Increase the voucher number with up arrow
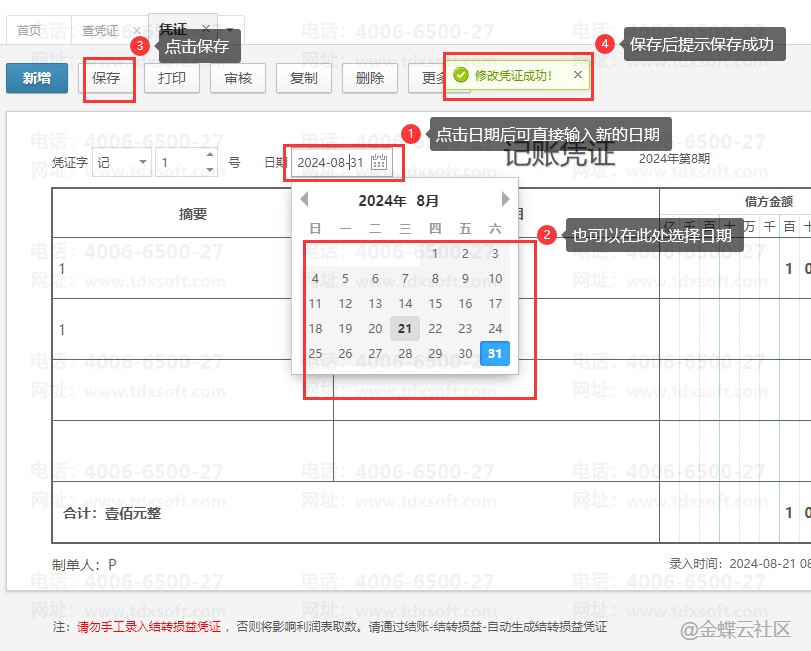The width and height of the screenshot is (811, 651). click(x=210, y=155)
